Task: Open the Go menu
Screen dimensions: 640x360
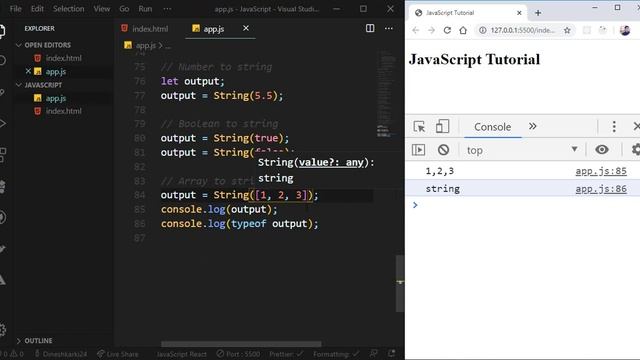Action: tap(124, 9)
